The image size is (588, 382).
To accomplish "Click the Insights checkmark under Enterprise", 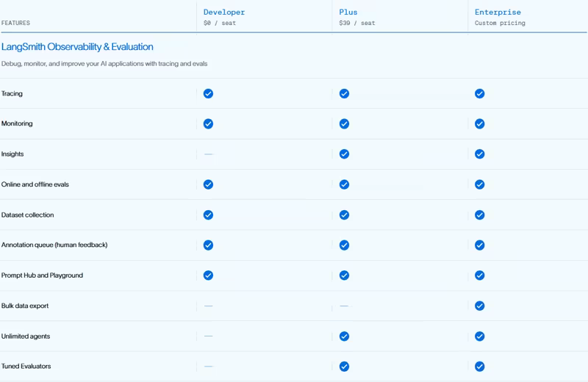I will coord(479,154).
